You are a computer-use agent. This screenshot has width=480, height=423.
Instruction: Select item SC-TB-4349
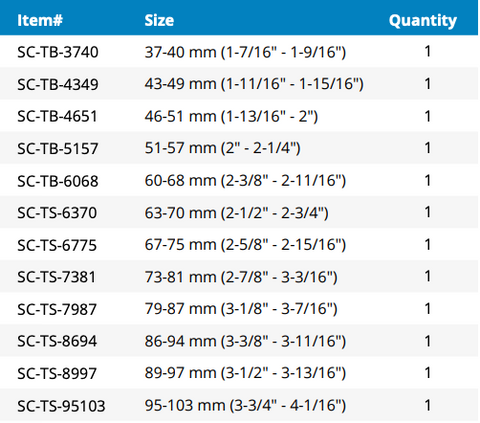(58, 84)
